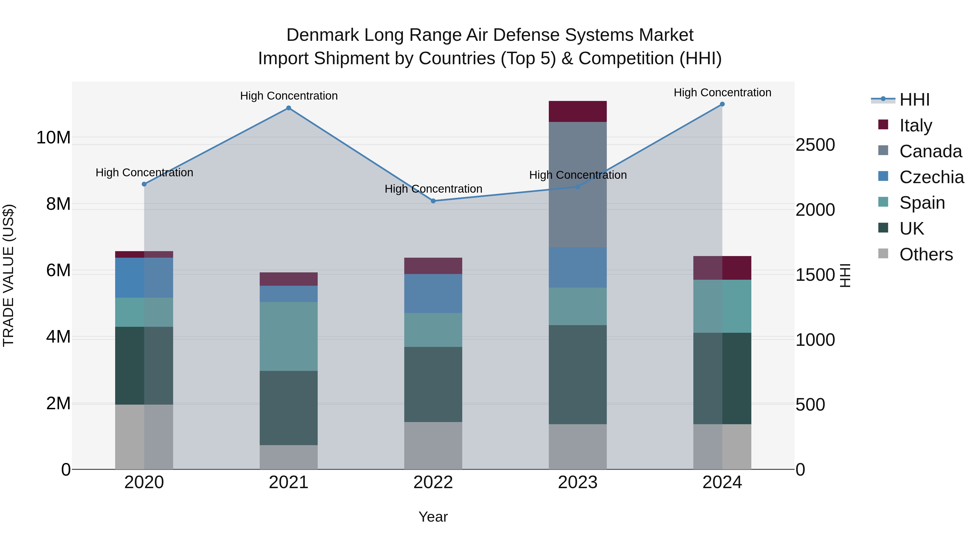Screen dimensions: 980x551
Task: Click the 2000 HHI axis tick
Action: [815, 210]
